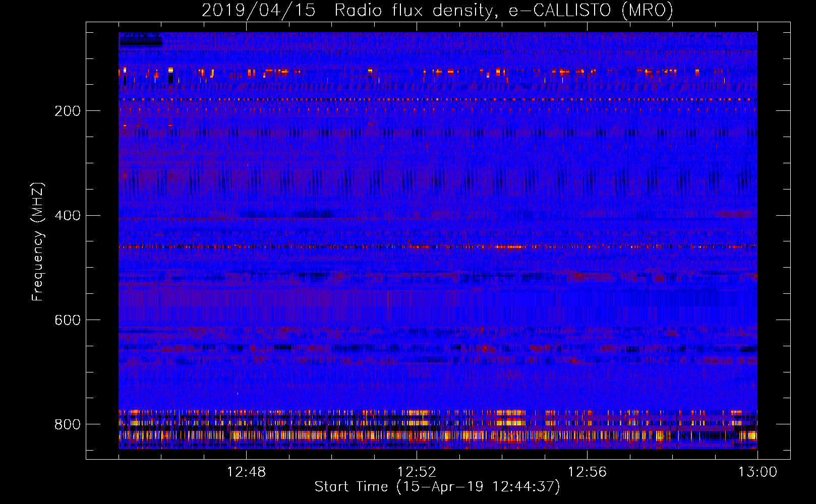Click the frequency tick label '600'
816x504 pixels.
point(68,321)
